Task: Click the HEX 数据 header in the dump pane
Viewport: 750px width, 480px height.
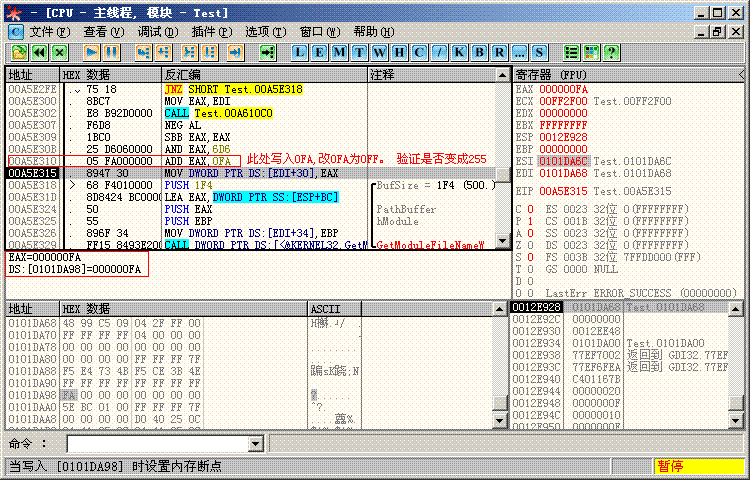Action: 183,309
